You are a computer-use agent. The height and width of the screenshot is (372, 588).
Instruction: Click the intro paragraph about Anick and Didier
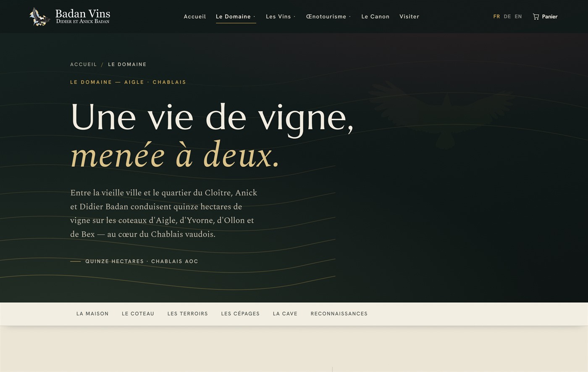(x=164, y=214)
